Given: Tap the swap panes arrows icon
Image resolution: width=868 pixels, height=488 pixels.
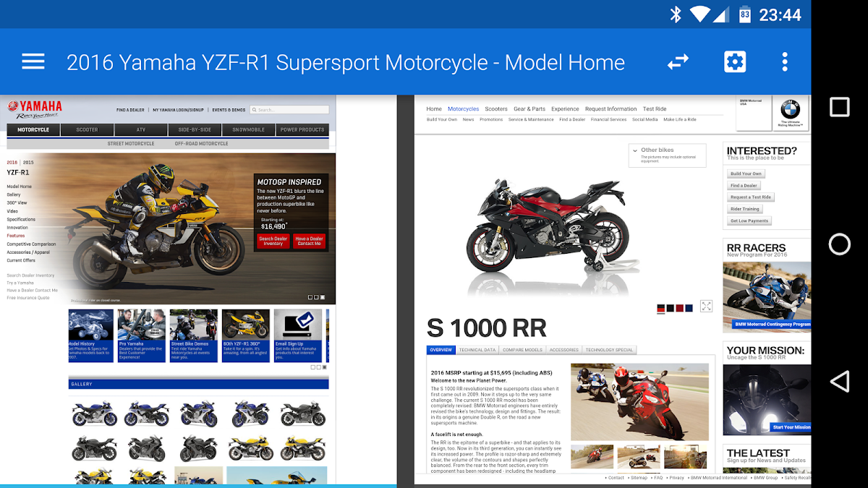Looking at the screenshot, I should (678, 62).
